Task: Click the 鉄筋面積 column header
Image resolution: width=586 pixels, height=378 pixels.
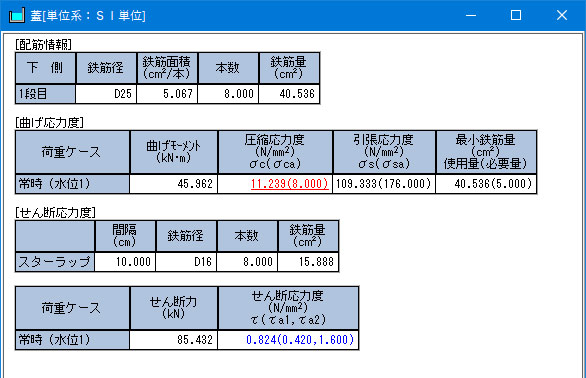Action: 167,68
